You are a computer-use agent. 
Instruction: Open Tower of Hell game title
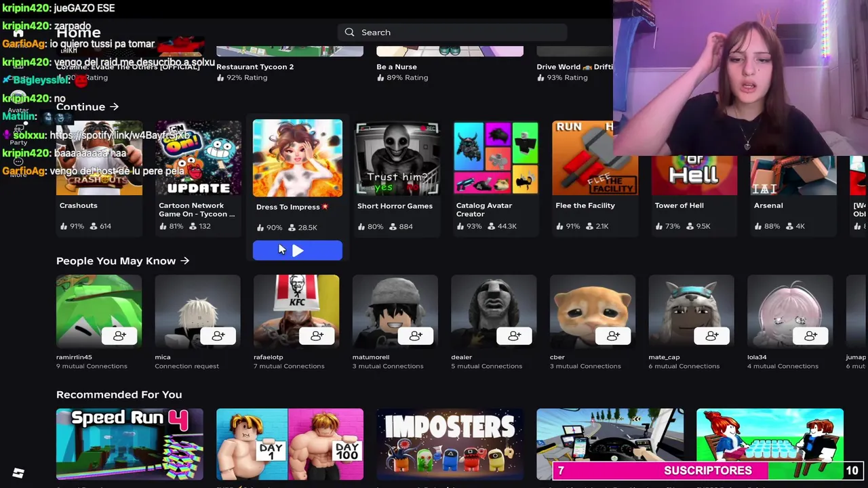[679, 205]
